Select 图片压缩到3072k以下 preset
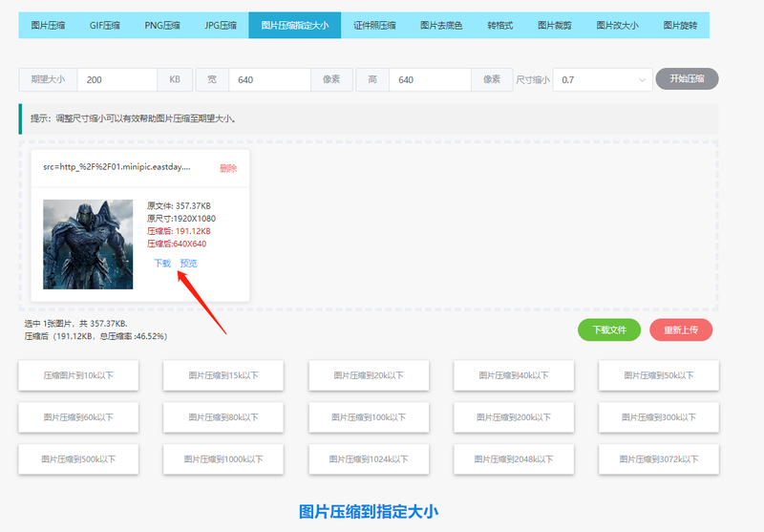The width and height of the screenshot is (764, 532). [x=659, y=458]
